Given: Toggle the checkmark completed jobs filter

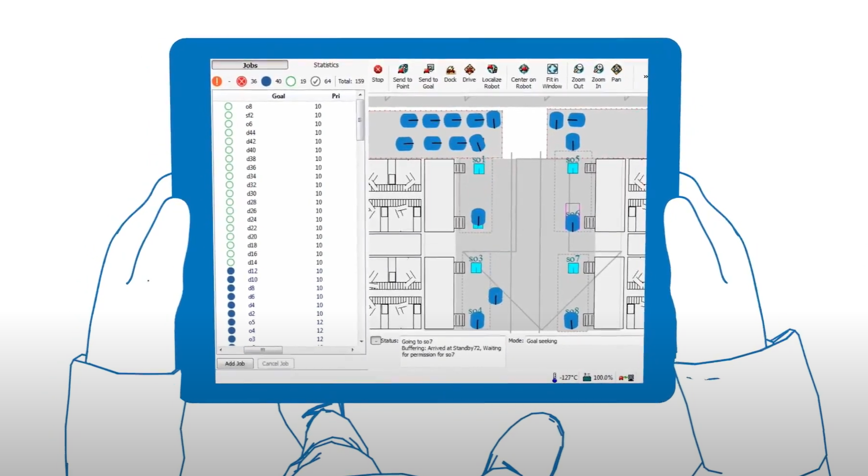Looking at the screenshot, I should tap(316, 82).
